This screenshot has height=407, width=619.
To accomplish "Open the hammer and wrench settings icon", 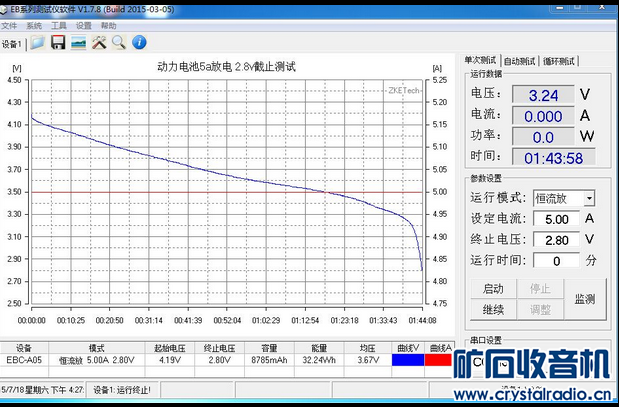I will (99, 42).
